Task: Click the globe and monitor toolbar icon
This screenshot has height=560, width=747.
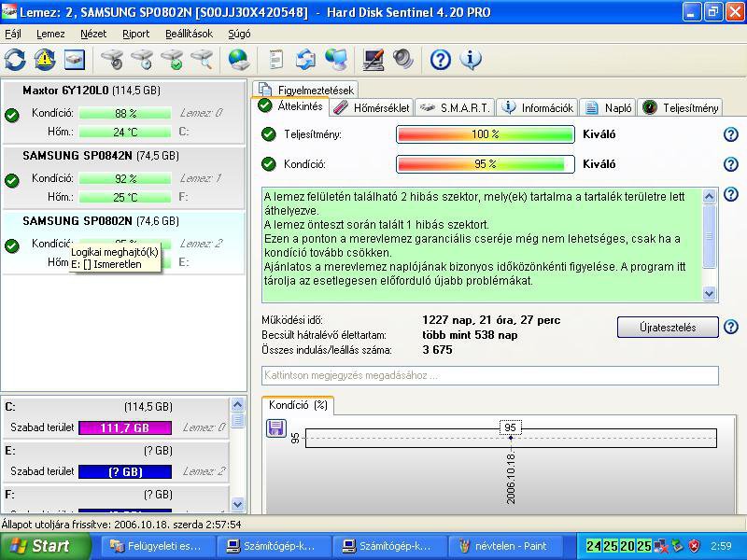Action: point(336,60)
